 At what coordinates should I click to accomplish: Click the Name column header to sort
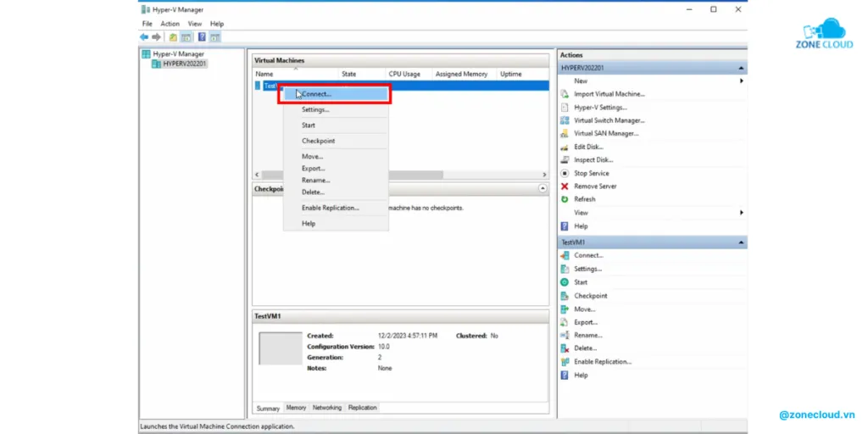pos(296,75)
